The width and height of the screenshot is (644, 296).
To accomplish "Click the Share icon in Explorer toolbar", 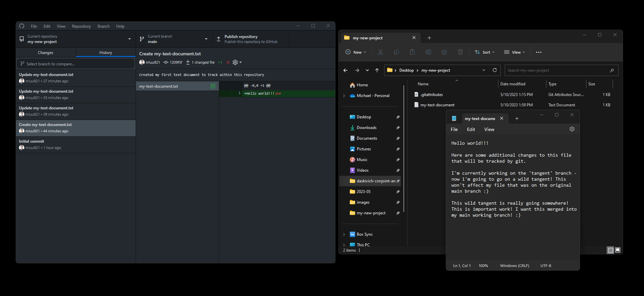I will pyautogui.click(x=444, y=52).
